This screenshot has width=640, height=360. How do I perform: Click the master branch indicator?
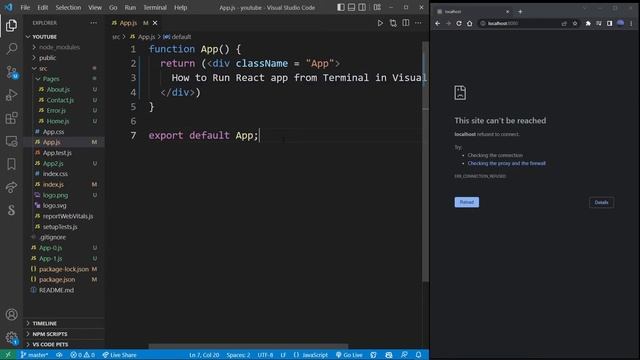point(34,355)
